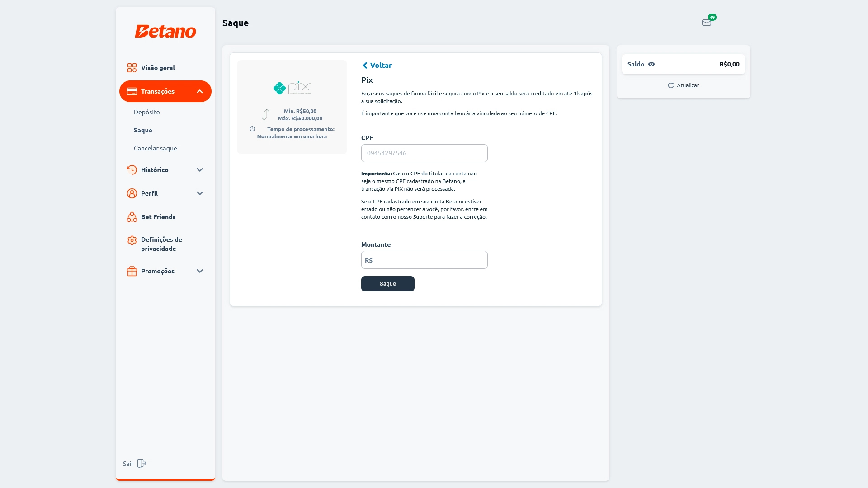Click the R$ prefix in Montante field

click(368, 260)
